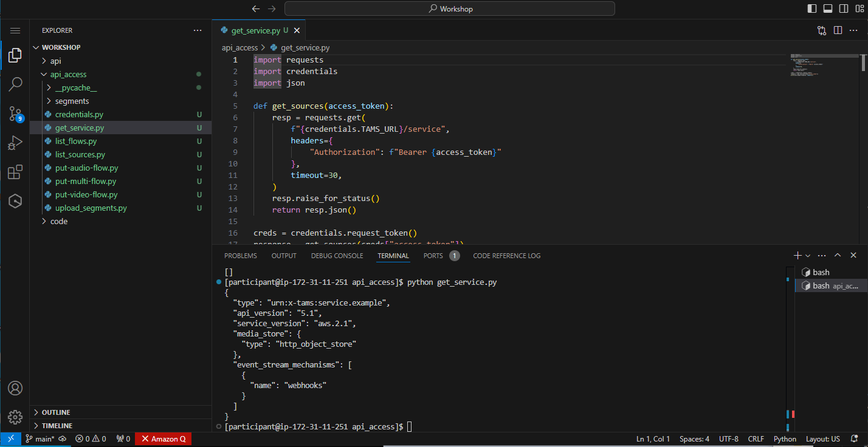The height and width of the screenshot is (447, 868).
Task: Open credentials.py in the explorer
Action: pyautogui.click(x=120, y=114)
